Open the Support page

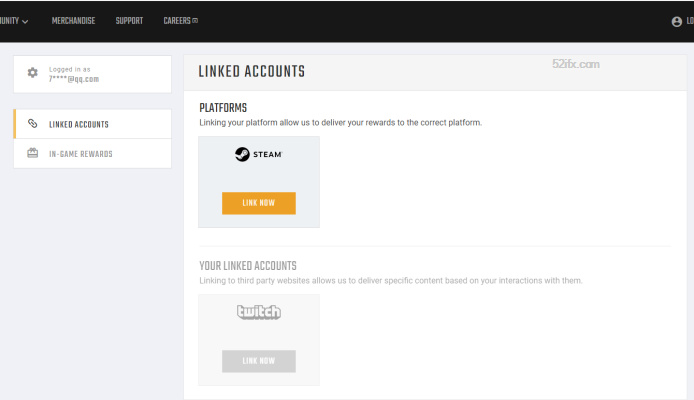point(129,21)
